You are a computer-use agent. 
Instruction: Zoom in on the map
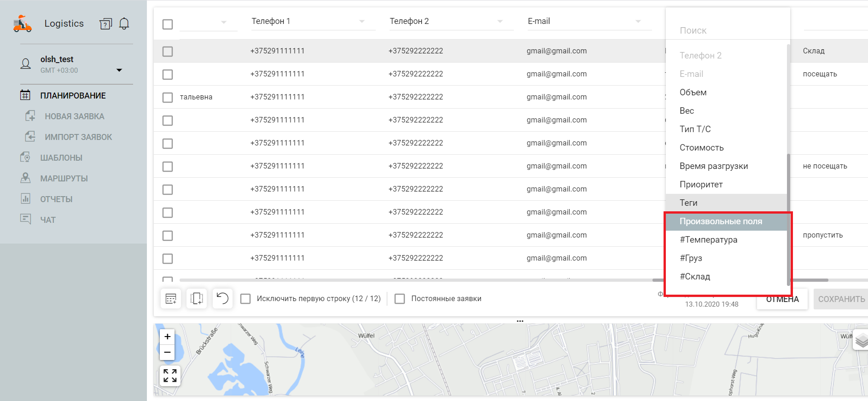(x=167, y=337)
